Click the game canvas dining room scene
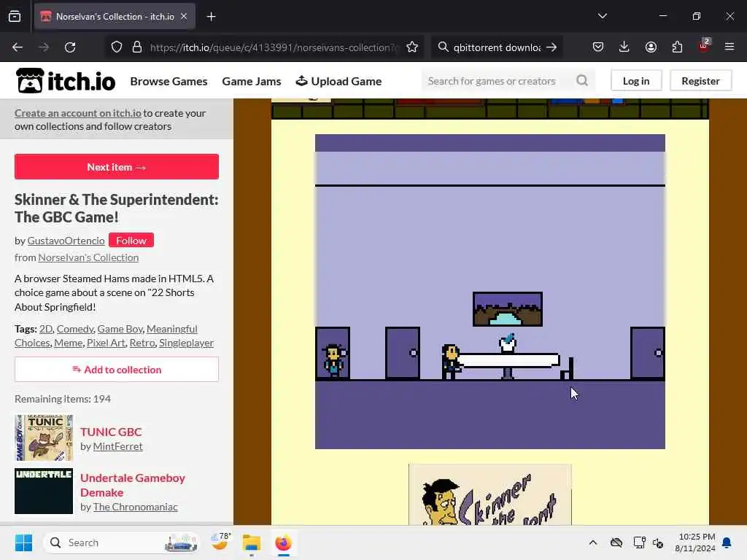The image size is (747, 560). click(x=489, y=292)
